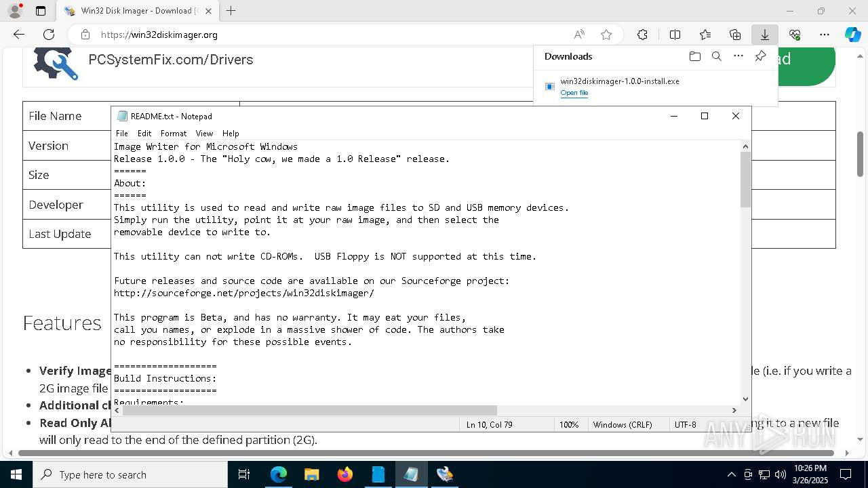
Task: Click Notepad vertical scrollbar thumb
Action: tap(745, 180)
